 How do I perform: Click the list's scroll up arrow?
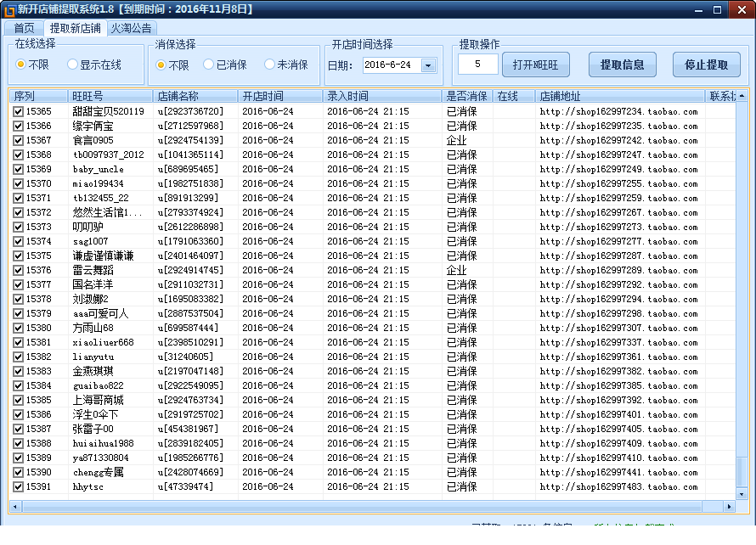[x=742, y=96]
